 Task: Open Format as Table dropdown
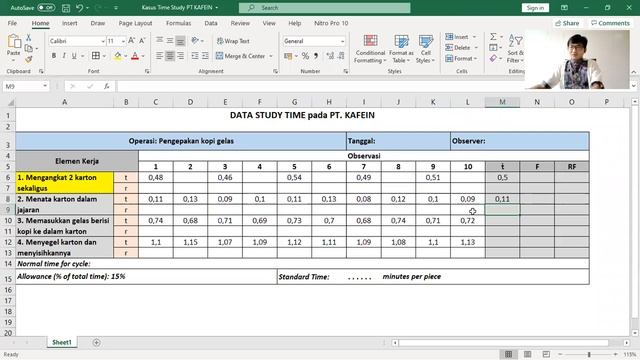point(401,49)
